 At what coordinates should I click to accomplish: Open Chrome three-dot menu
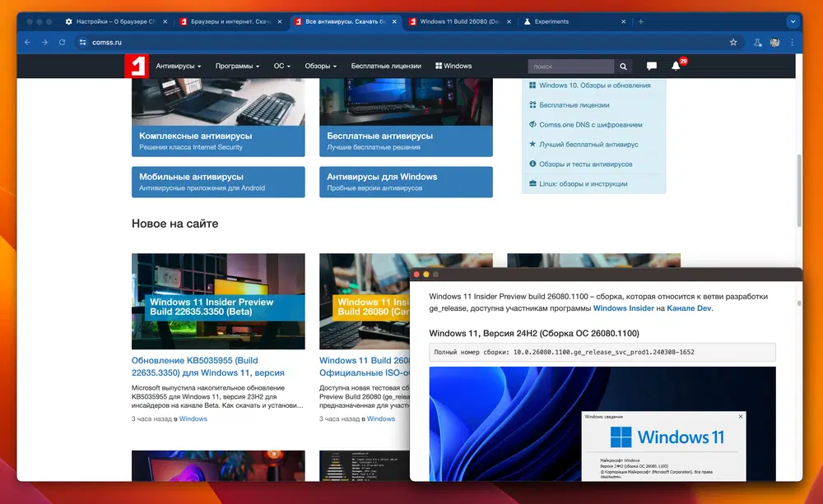coord(792,43)
